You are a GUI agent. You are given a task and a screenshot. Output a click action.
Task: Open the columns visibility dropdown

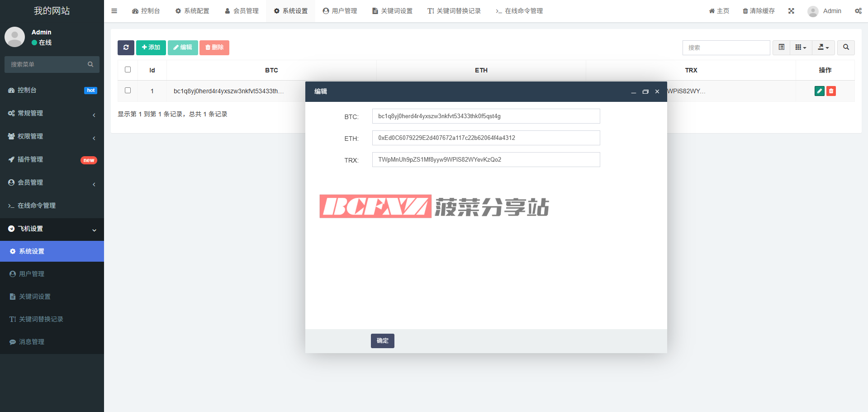point(801,48)
